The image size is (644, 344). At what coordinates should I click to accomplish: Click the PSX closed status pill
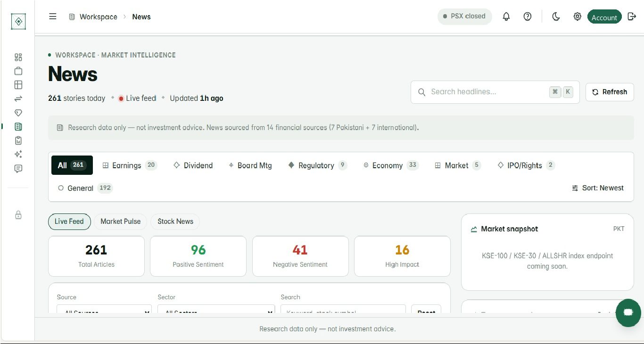point(465,16)
